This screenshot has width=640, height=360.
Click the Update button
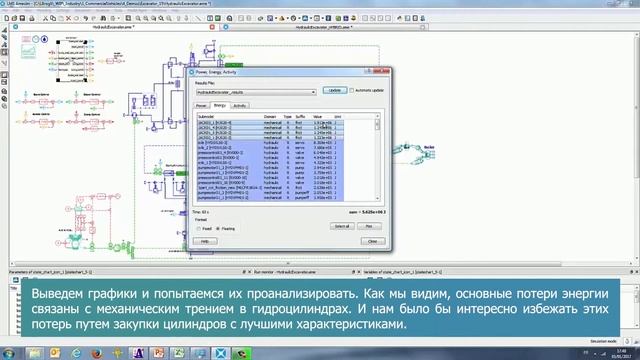[335, 90]
